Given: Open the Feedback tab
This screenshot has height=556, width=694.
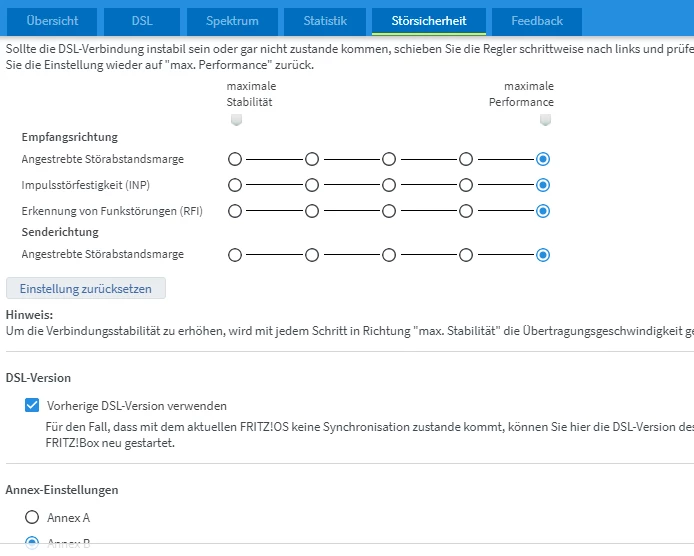Looking at the screenshot, I should point(537,21).
